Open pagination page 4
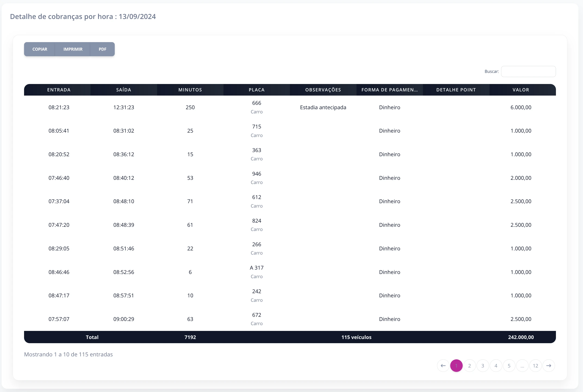The width and height of the screenshot is (583, 392). (496, 366)
